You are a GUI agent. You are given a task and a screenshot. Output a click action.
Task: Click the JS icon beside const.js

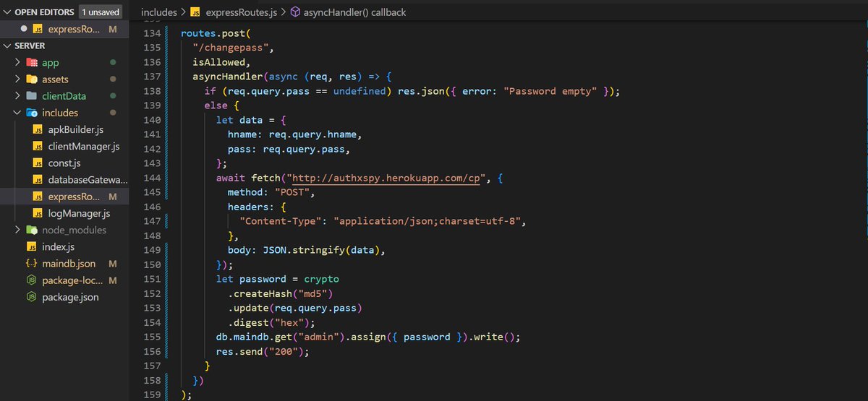tap(38, 163)
